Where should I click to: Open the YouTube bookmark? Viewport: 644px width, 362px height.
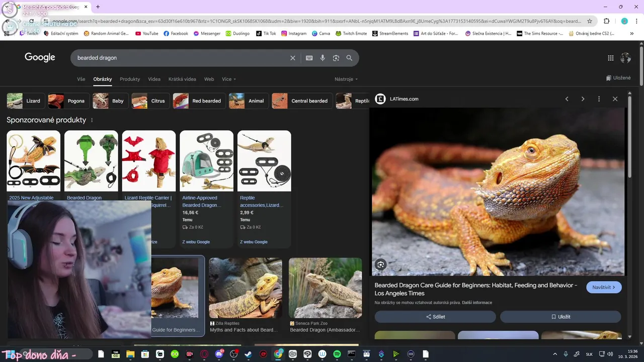[146, 34]
